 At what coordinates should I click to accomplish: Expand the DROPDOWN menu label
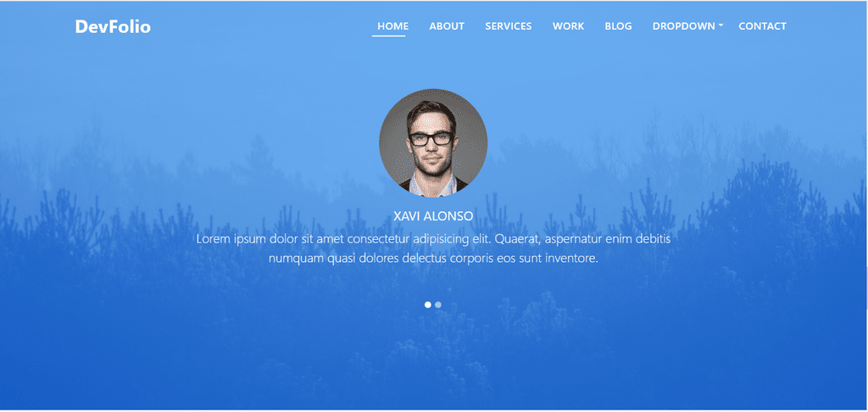click(684, 26)
